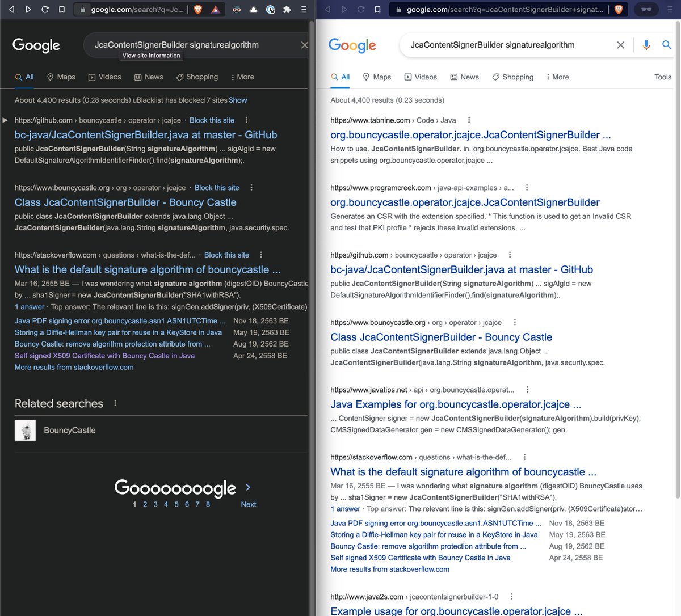Image resolution: width=681 pixels, height=616 pixels.
Task: Go to next page via arrow after Goooooooogle
Action: click(x=248, y=487)
